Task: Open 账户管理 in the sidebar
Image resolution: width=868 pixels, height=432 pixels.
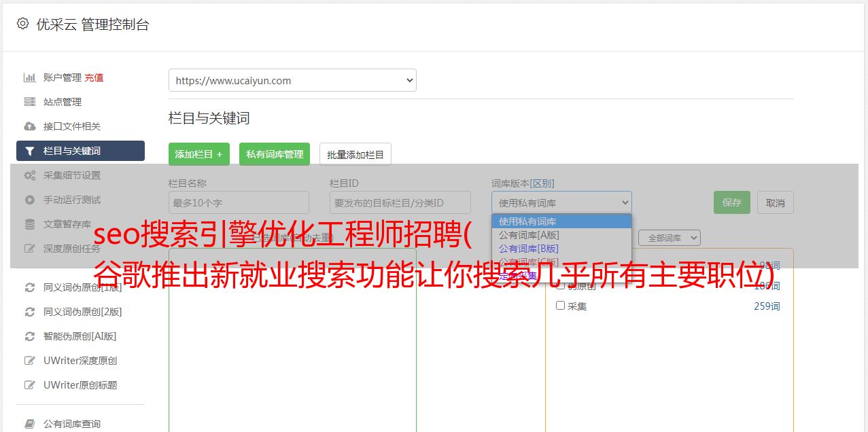Action: pyautogui.click(x=63, y=77)
